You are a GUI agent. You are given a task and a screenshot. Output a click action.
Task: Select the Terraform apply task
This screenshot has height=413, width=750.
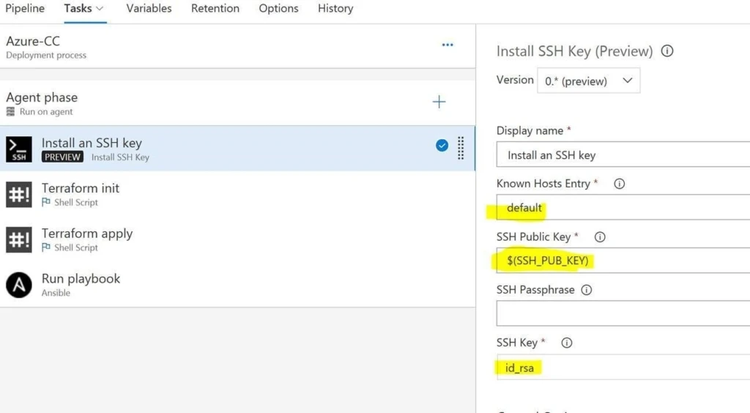coord(238,239)
